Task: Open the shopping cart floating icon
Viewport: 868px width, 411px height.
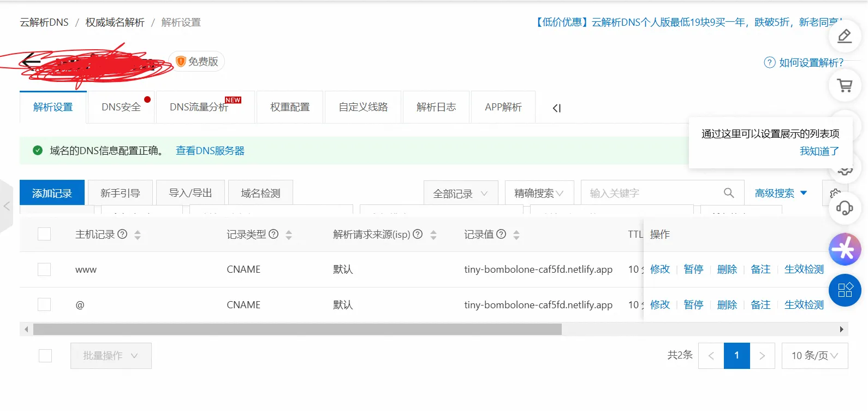Action: point(845,86)
